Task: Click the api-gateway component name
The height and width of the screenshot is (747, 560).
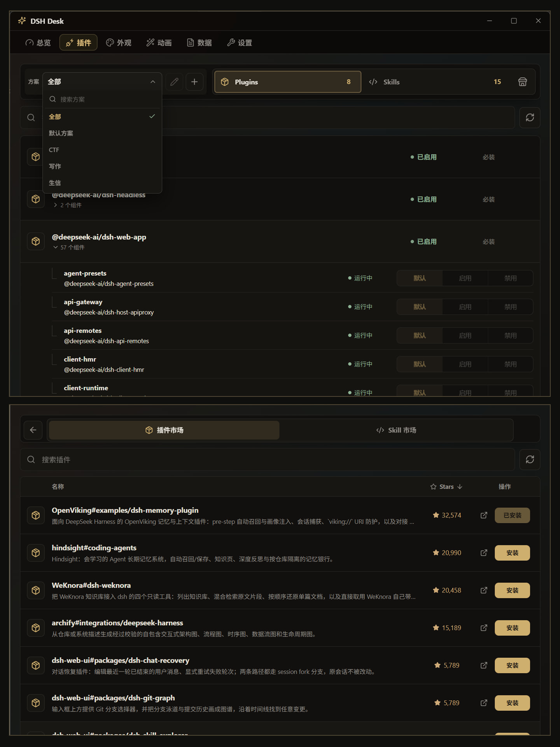Action: pyautogui.click(x=83, y=302)
